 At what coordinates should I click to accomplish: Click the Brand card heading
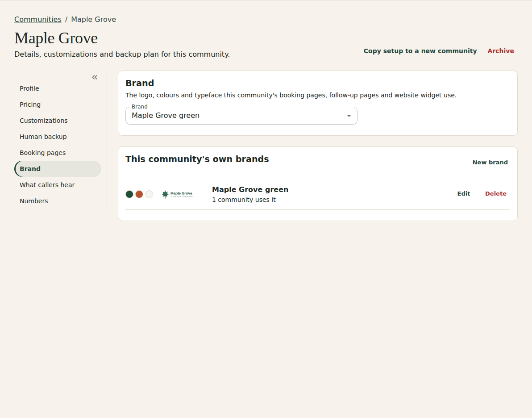point(139,83)
